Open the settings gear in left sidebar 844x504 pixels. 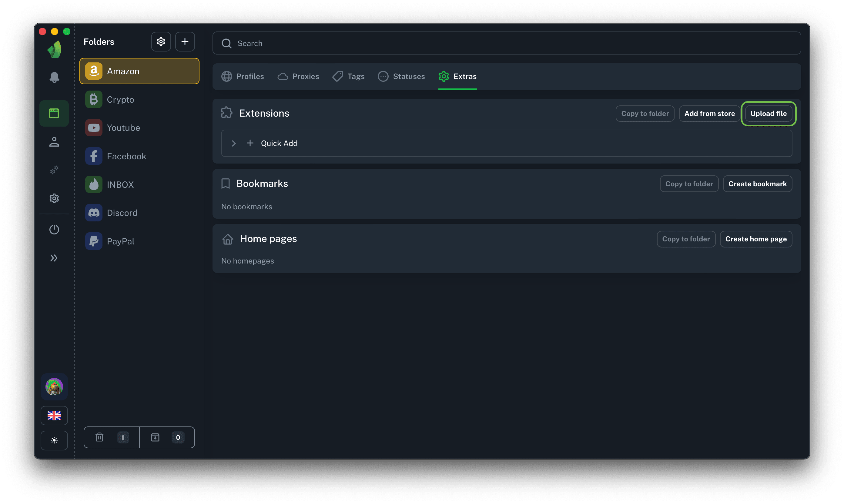[54, 198]
